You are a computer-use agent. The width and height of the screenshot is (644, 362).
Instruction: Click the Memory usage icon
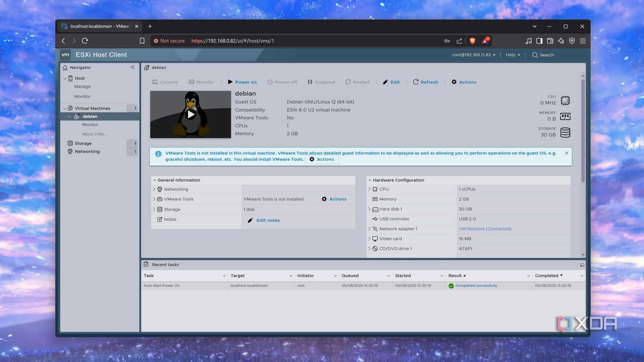(565, 116)
